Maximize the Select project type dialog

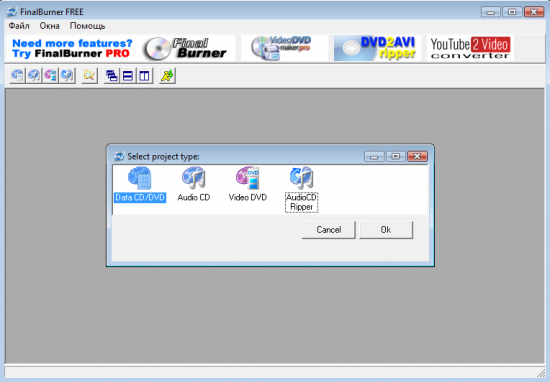(396, 156)
